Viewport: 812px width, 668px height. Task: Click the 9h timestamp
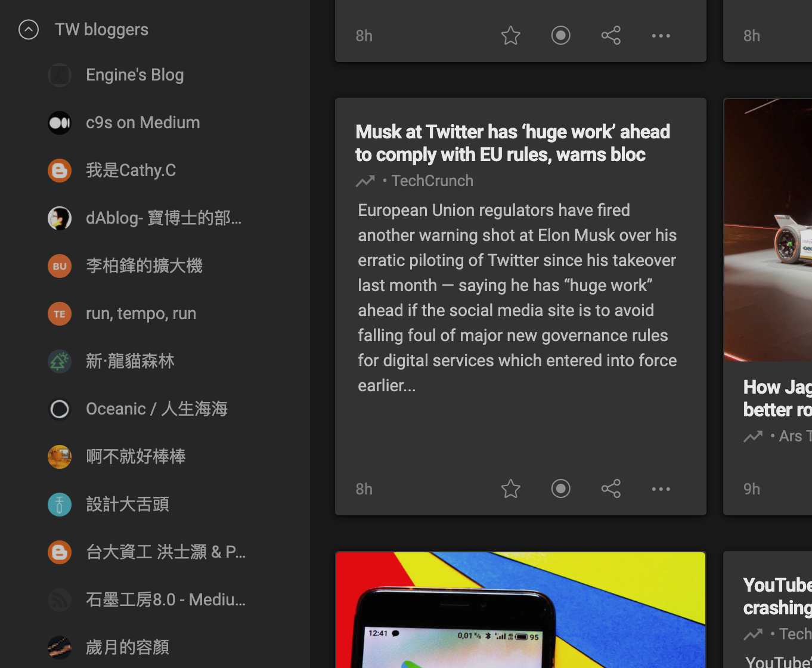(751, 489)
